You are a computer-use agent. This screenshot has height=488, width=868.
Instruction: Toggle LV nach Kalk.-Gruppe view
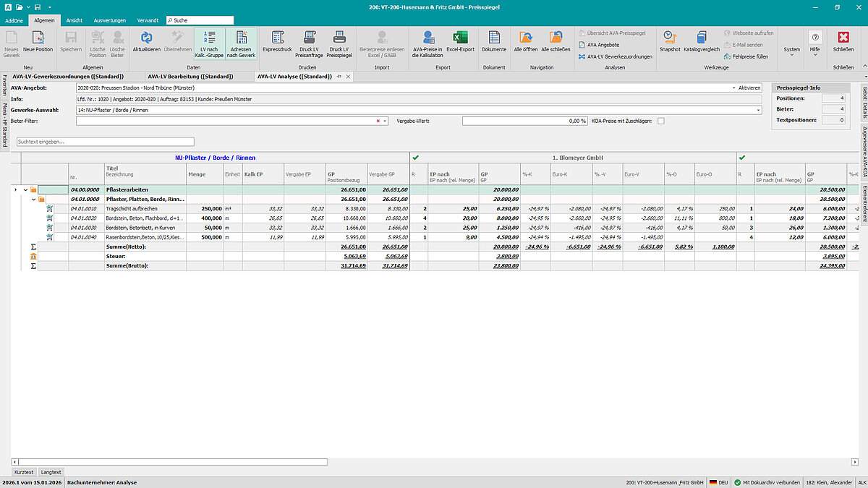pyautogui.click(x=208, y=43)
